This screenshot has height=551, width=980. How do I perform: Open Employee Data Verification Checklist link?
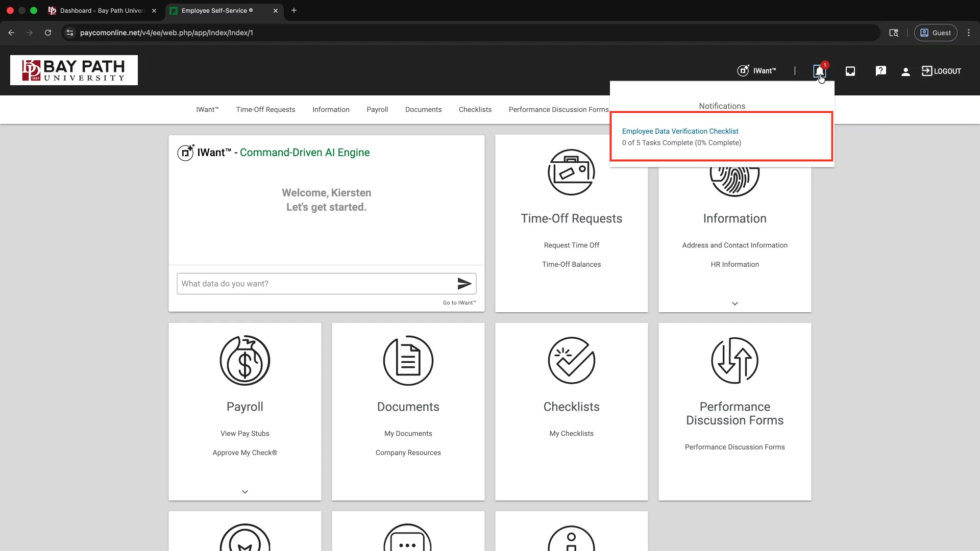tap(680, 131)
